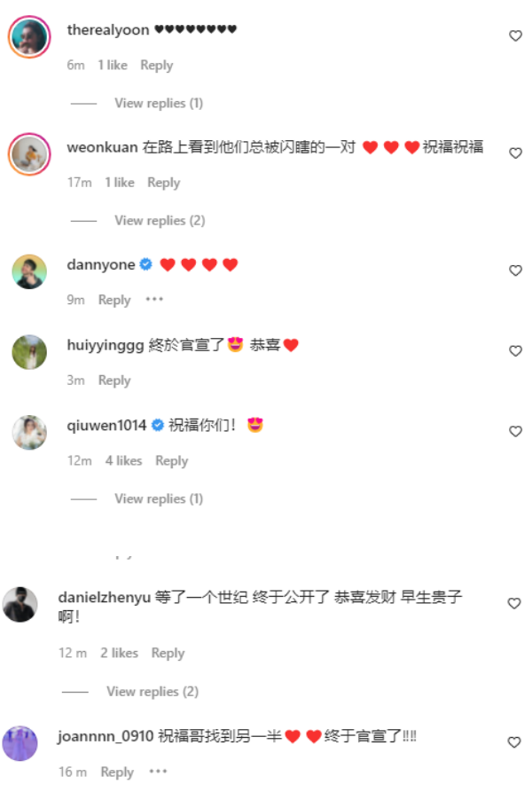View the two replies under weonkuan's comment
Viewport: 532px width, 792px height.
(x=160, y=220)
